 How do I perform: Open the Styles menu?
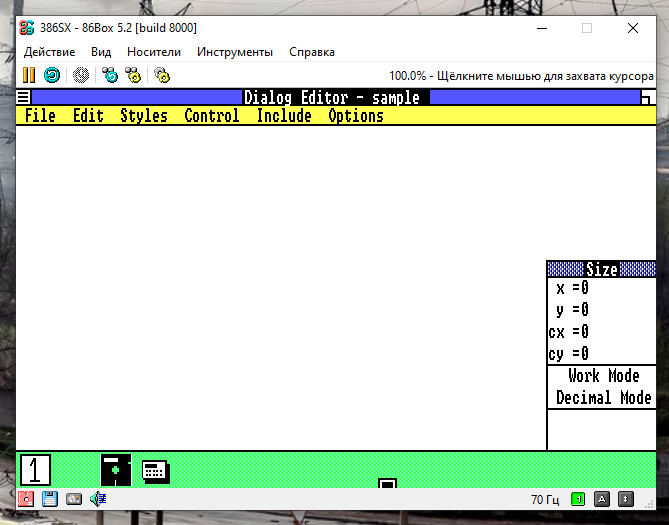[x=144, y=116]
